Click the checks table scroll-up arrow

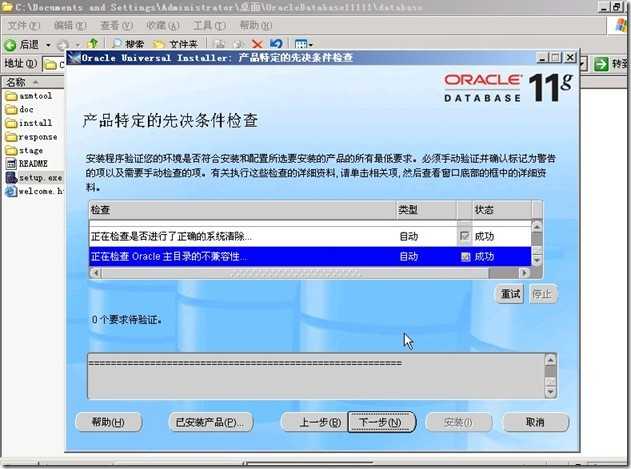click(537, 227)
